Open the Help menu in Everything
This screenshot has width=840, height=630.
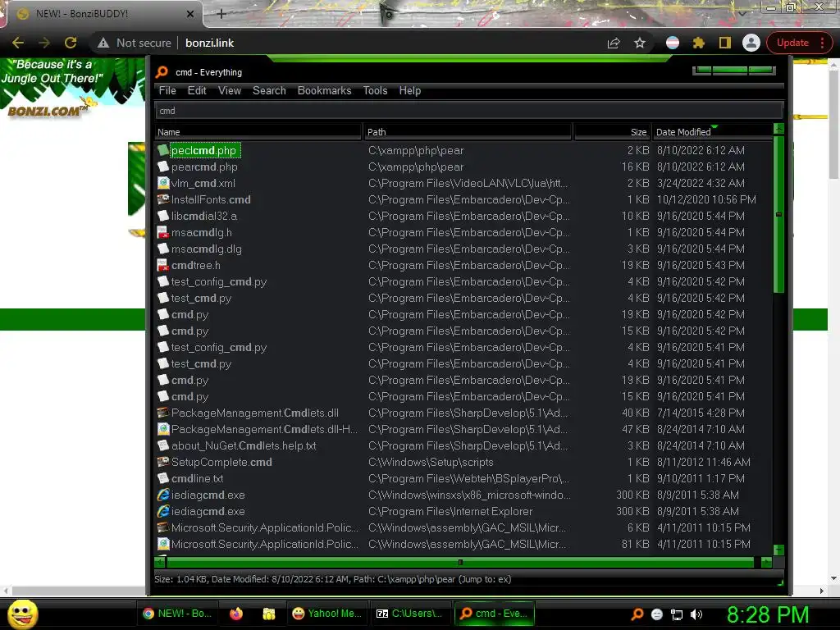pos(410,90)
